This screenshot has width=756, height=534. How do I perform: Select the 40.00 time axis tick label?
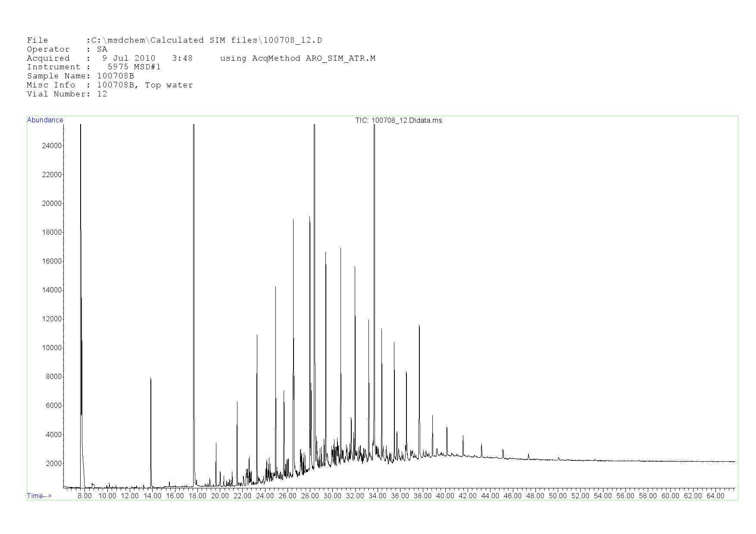pos(445,496)
